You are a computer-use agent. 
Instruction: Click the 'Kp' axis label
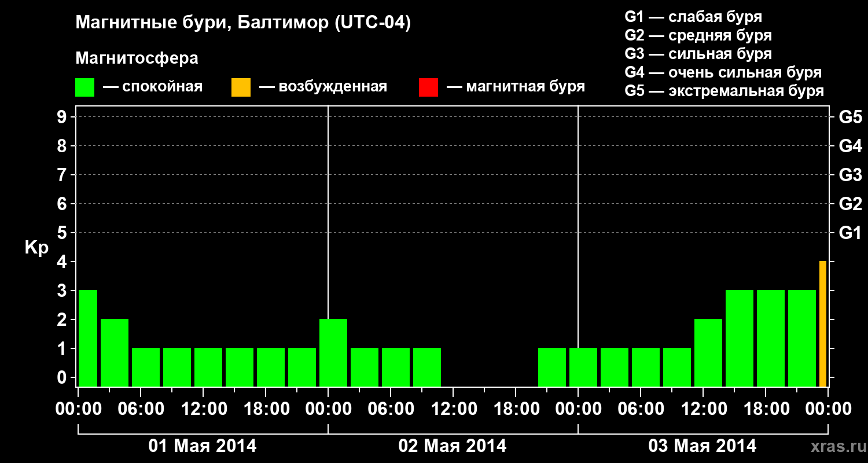(36, 248)
